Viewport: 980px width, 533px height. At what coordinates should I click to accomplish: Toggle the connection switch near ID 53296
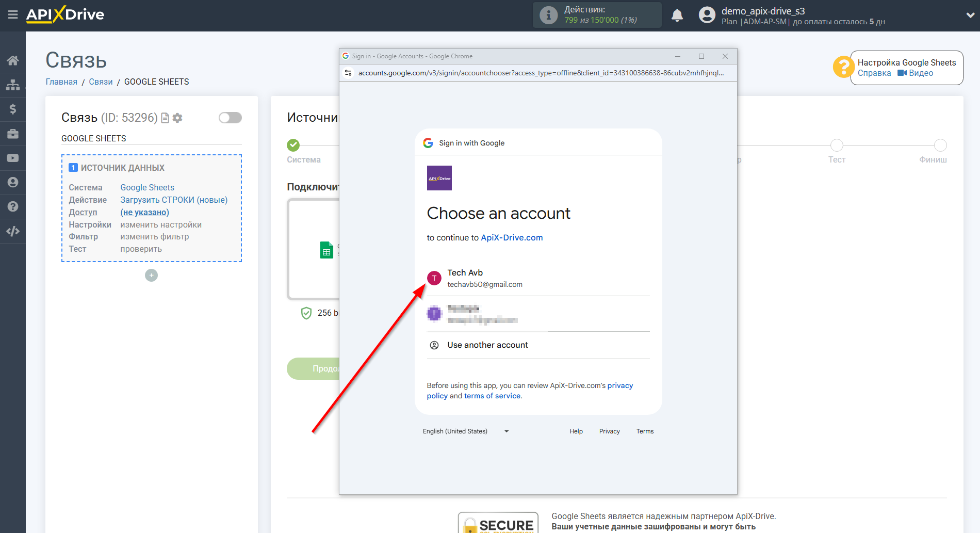click(230, 118)
